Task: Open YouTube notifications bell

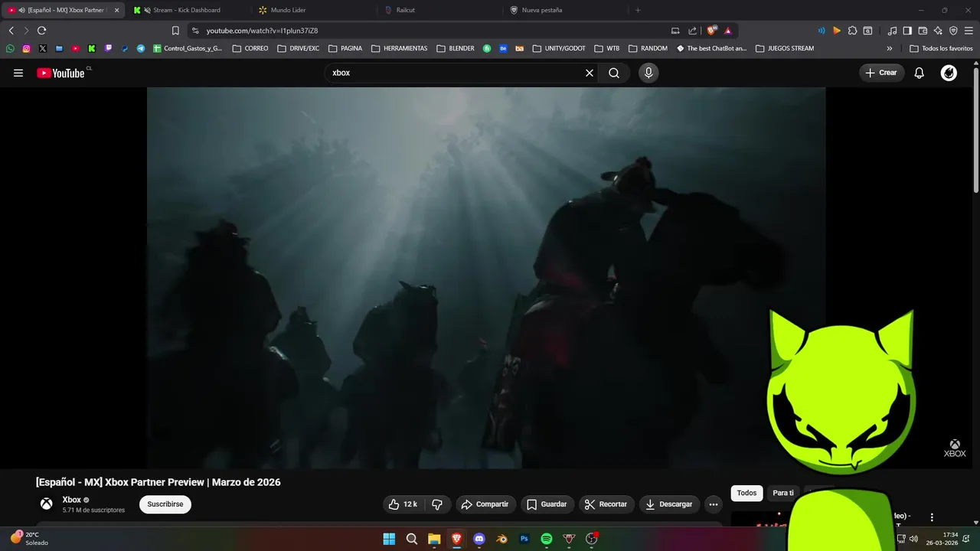Action: [x=920, y=73]
